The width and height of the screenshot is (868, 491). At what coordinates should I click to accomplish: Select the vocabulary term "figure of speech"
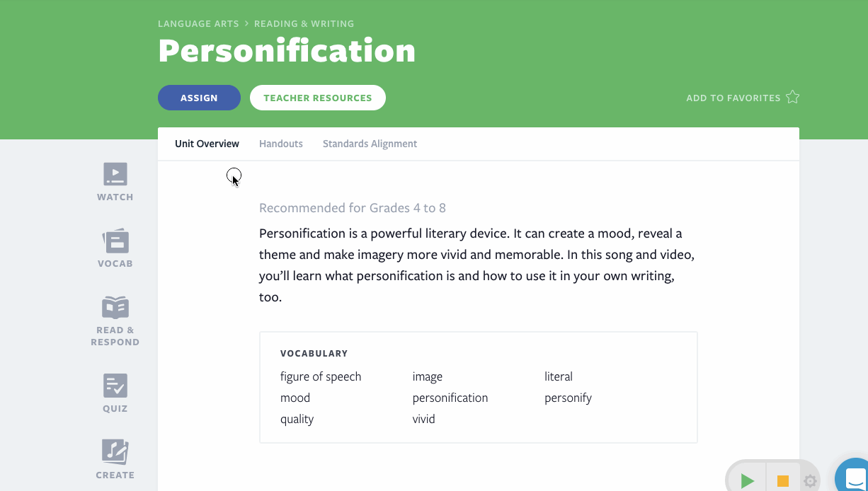pos(321,376)
